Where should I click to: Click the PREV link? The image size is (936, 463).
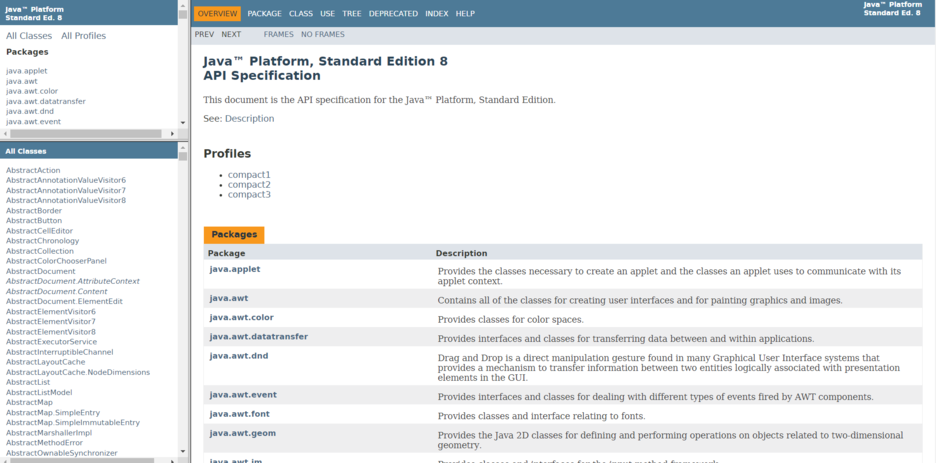pyautogui.click(x=204, y=35)
